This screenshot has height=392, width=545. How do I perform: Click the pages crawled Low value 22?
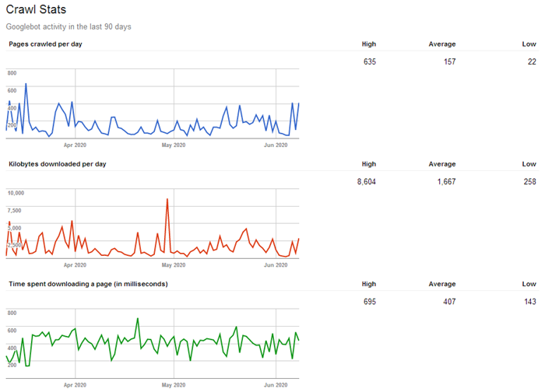pos(531,61)
